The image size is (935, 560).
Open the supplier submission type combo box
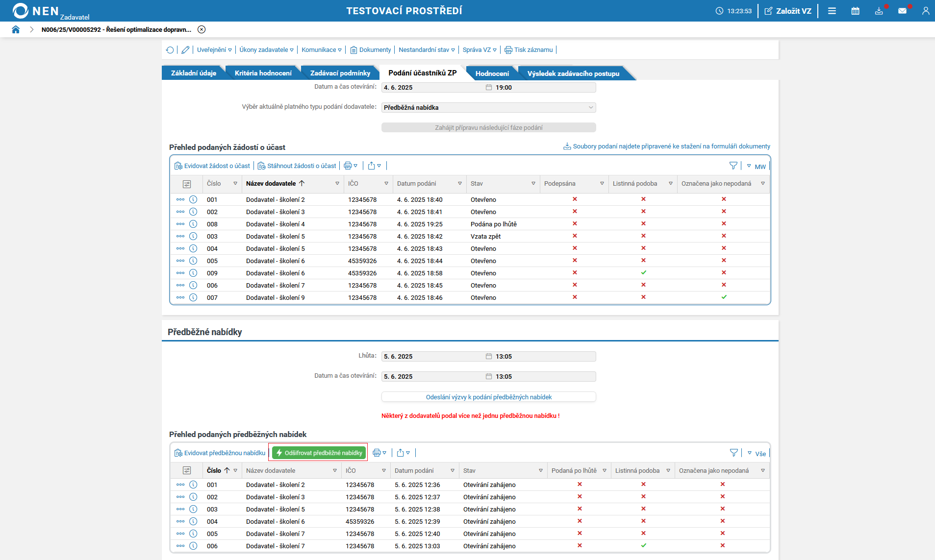click(x=488, y=107)
